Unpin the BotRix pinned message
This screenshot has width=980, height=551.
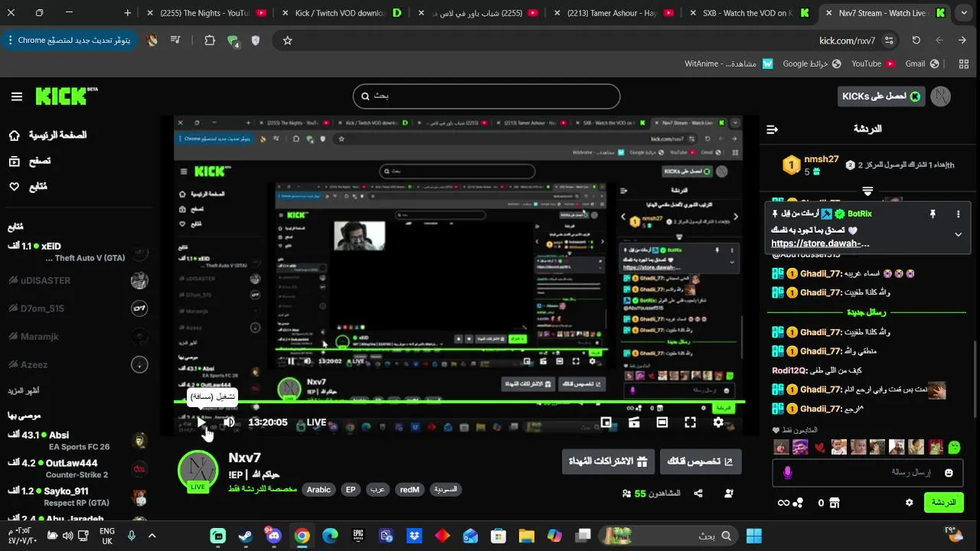click(x=933, y=214)
